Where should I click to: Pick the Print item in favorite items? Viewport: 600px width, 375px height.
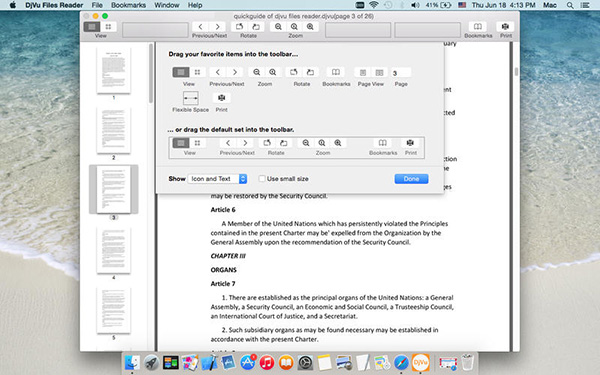coord(222,98)
